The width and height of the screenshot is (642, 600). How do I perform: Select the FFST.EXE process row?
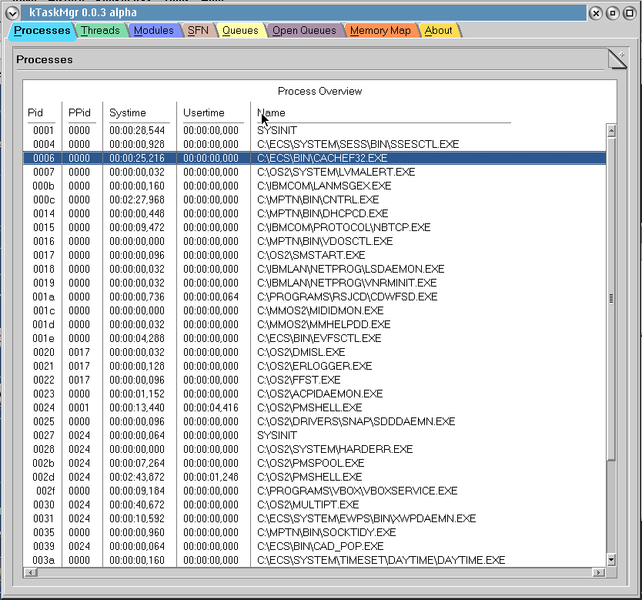(x=314, y=380)
